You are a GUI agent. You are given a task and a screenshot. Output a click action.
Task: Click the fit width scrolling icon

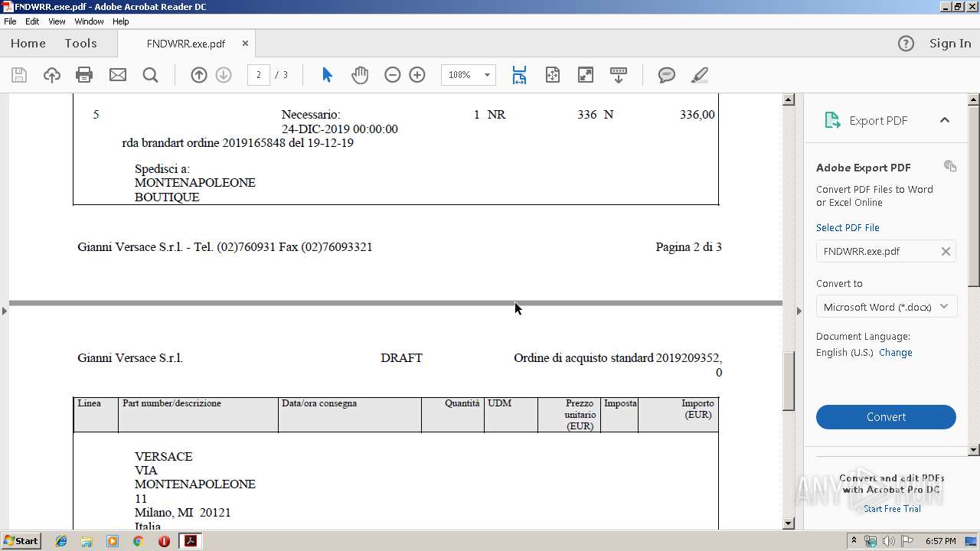point(519,75)
